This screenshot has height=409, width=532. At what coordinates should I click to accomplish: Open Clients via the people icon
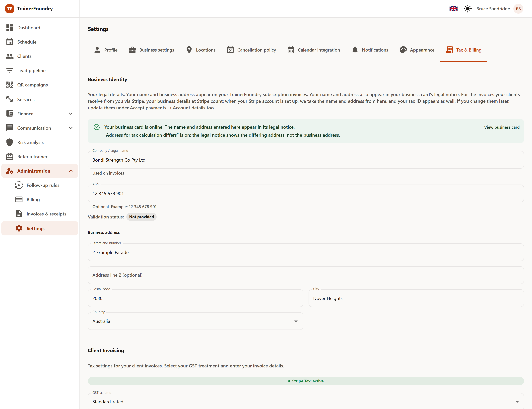[x=9, y=56]
